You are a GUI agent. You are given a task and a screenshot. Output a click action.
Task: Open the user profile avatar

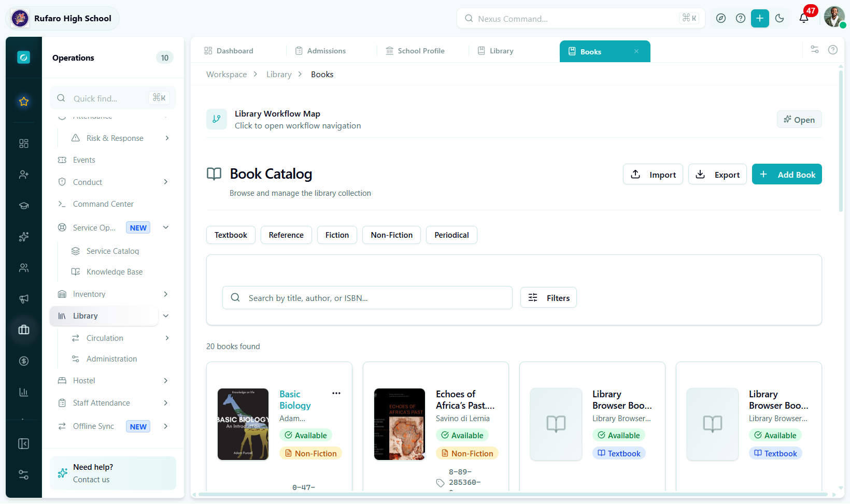[834, 17]
